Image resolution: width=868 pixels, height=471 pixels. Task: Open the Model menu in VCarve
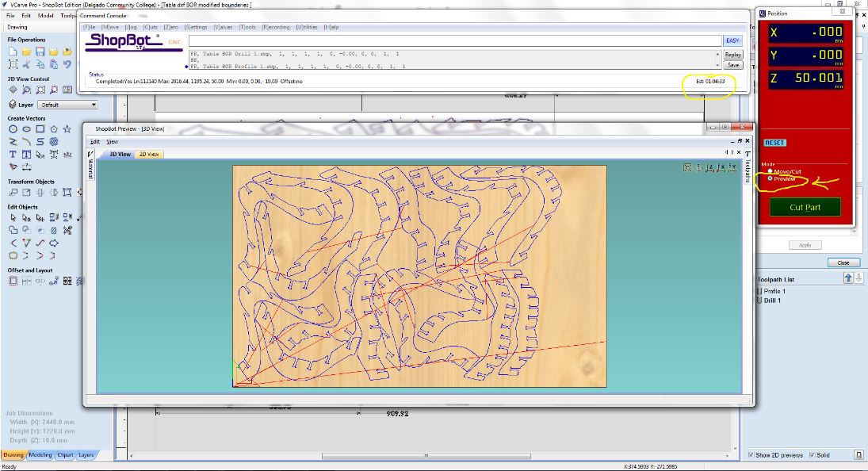[x=45, y=16]
